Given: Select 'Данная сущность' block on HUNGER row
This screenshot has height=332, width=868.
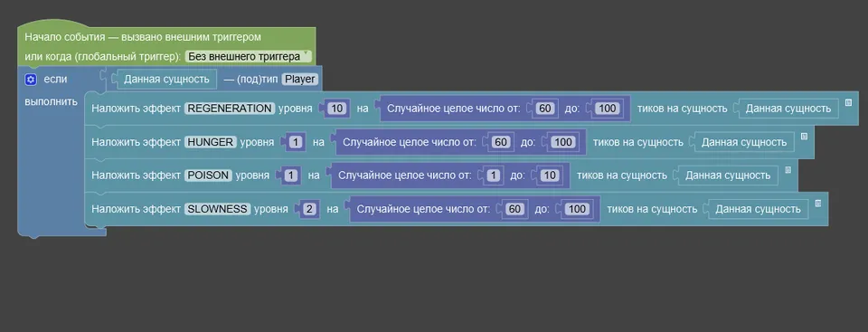Looking at the screenshot, I should pos(744,142).
